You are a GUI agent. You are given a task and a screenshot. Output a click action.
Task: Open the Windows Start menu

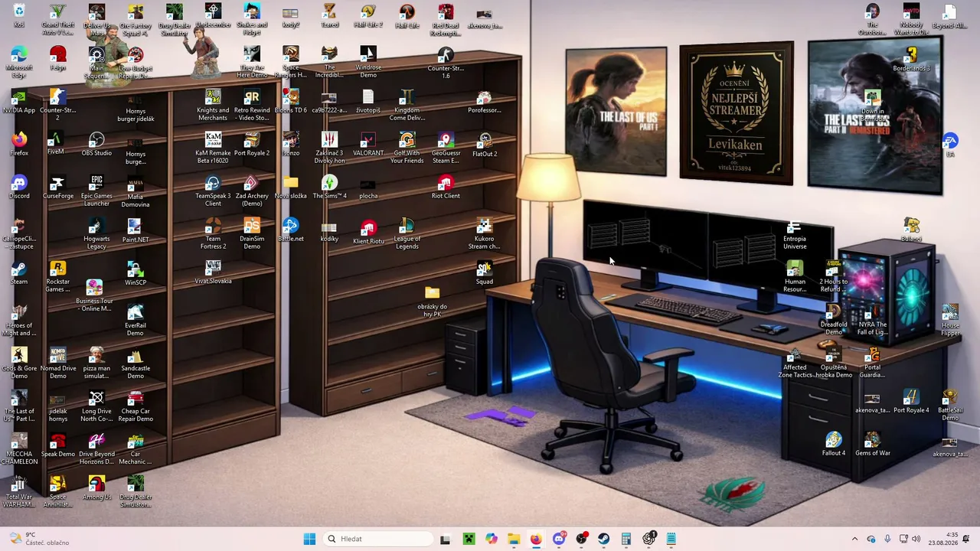309,539
